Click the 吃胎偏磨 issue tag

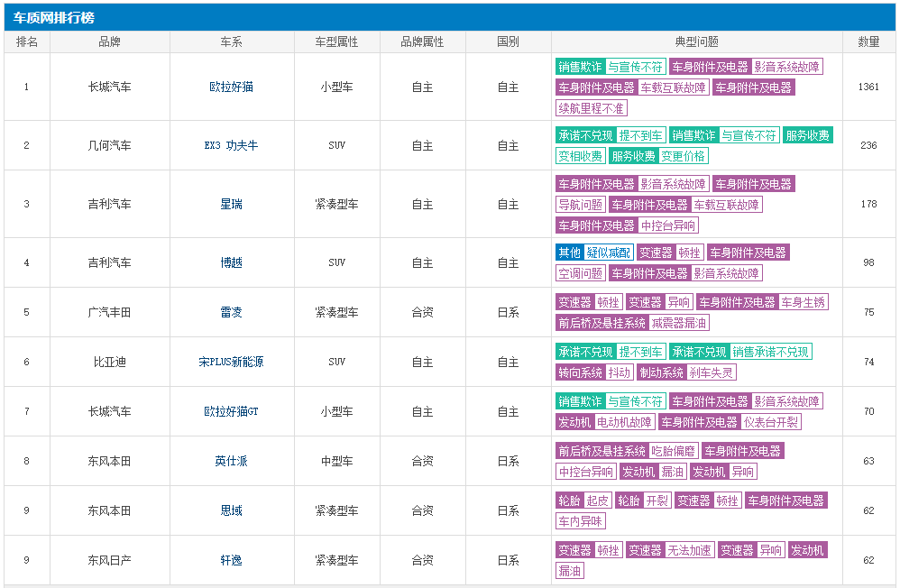pos(674,451)
